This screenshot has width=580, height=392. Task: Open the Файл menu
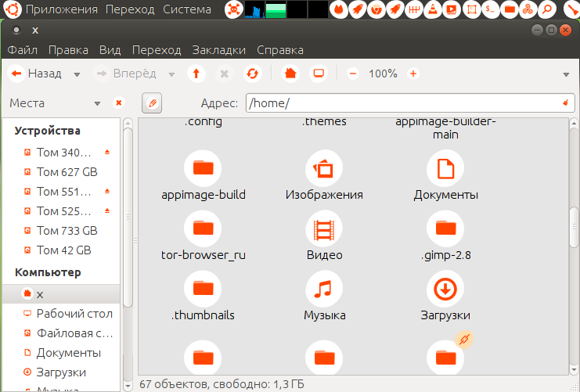(x=23, y=50)
